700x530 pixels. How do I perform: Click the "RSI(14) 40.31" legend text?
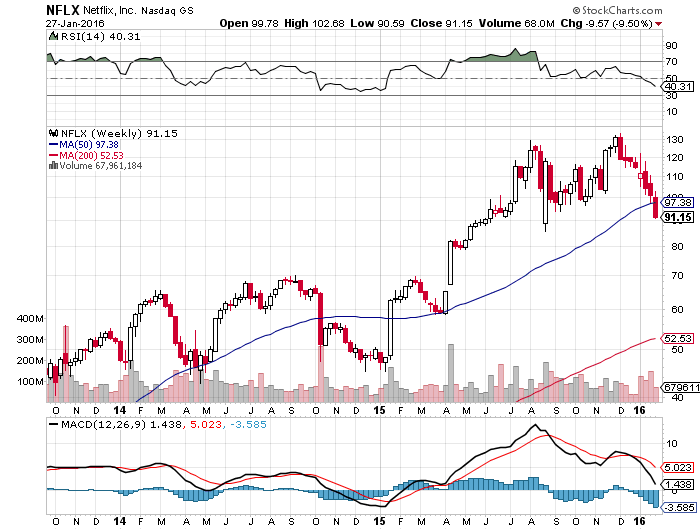coord(100,37)
